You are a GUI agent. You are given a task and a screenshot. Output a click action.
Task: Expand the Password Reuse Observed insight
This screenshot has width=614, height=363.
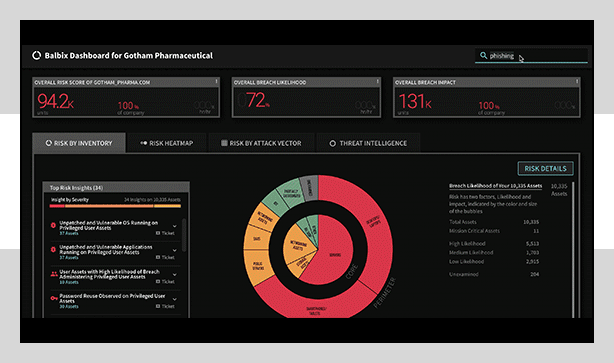[x=175, y=299]
